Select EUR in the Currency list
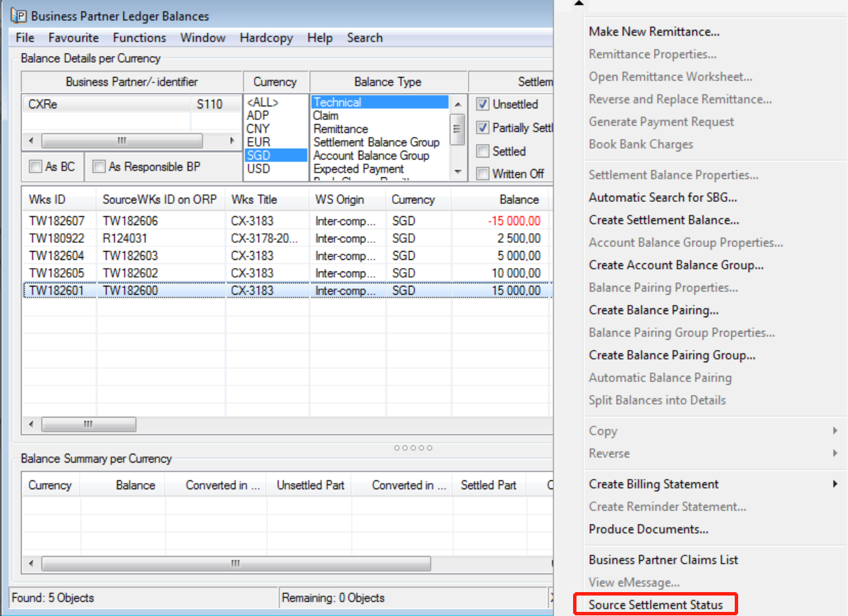The width and height of the screenshot is (848, 616). pos(259,142)
